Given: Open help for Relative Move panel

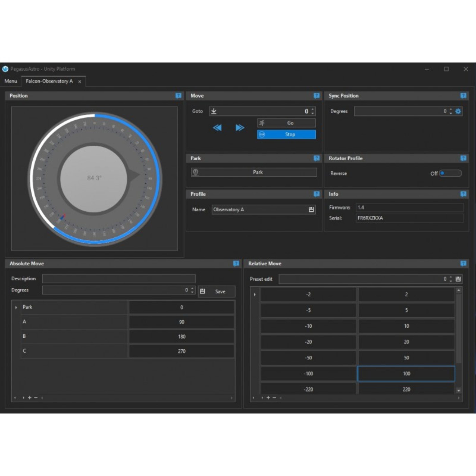Looking at the screenshot, I should 463,263.
